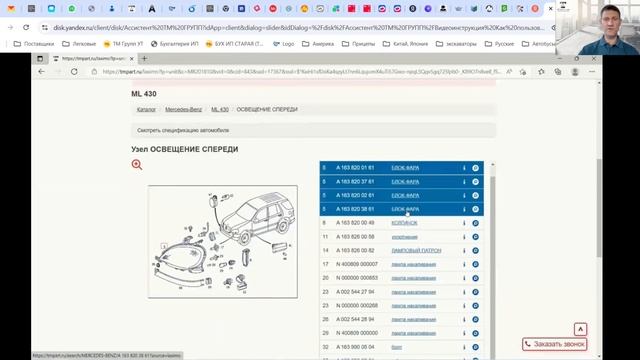Click part number A 163 820 02 61

pyautogui.click(x=355, y=196)
